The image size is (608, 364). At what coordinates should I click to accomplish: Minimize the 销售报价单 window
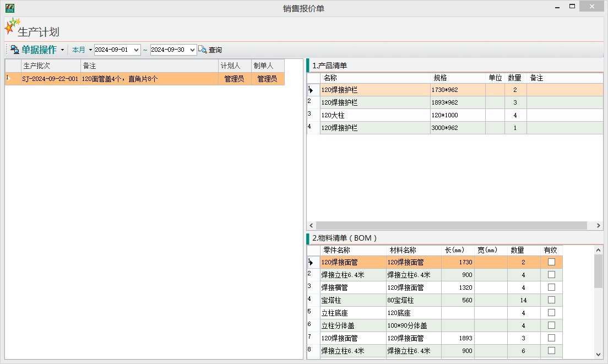click(557, 7)
